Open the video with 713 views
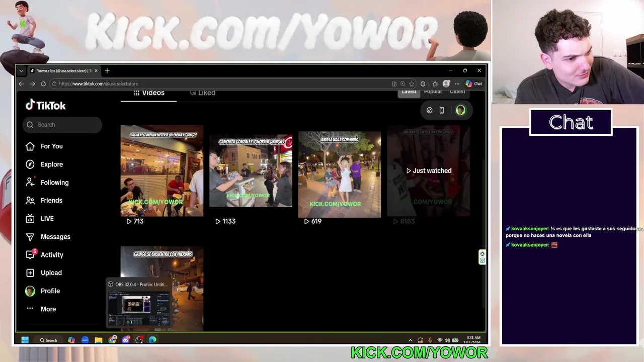Viewport: 644px width, 362px height. 162,171
